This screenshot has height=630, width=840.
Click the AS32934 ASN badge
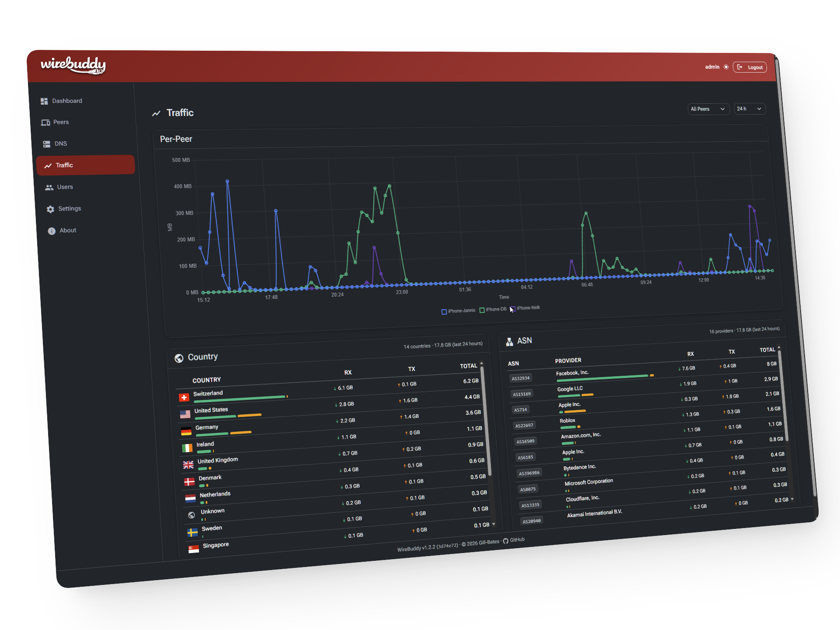[x=521, y=378]
